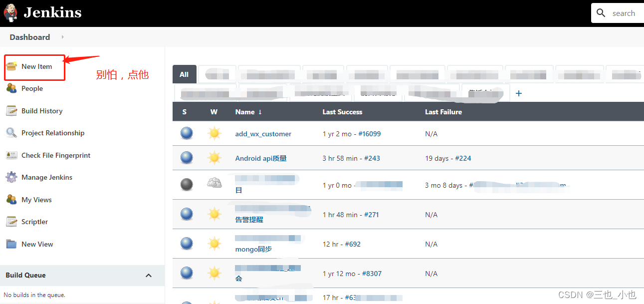Click sunny weather icon for 告警提醒 job
The width and height of the screenshot is (644, 304).
[x=215, y=214]
